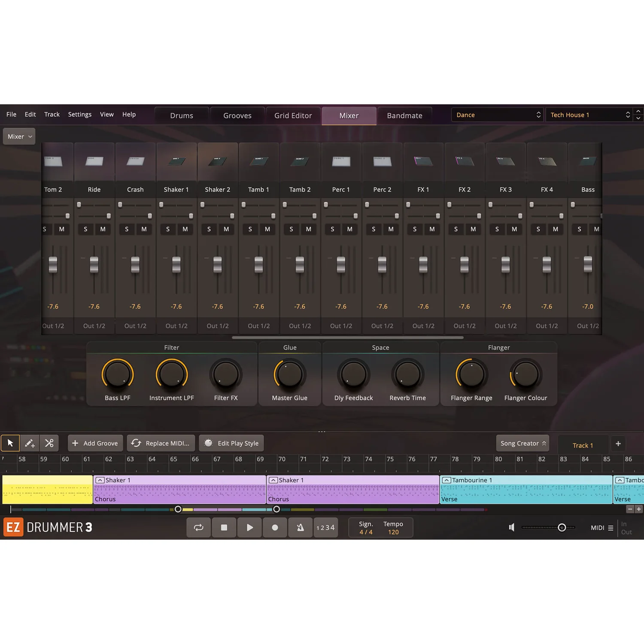Switch to the Grid Editor tab
The height and width of the screenshot is (644, 644).
coord(293,115)
